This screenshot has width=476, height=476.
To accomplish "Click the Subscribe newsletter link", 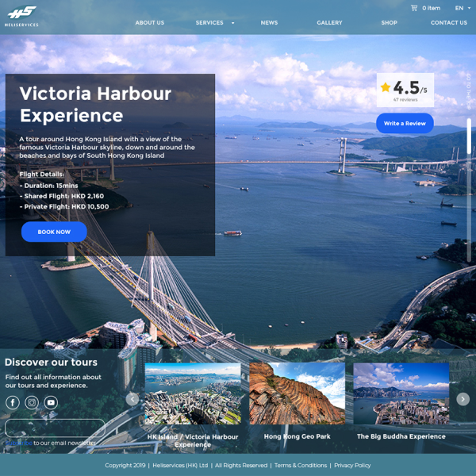I will coord(19,443).
